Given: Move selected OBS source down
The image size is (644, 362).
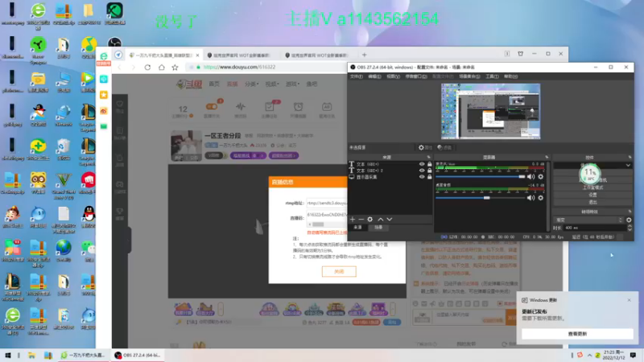Looking at the screenshot, I should pos(390,219).
